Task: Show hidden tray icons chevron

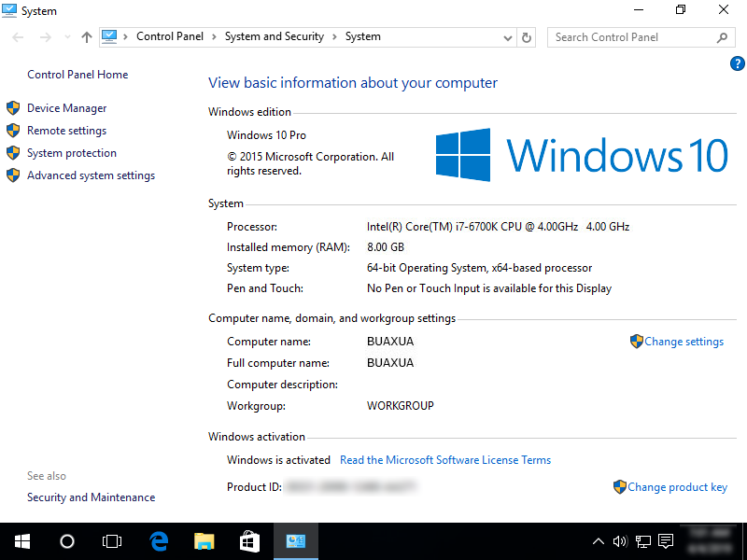Action: tap(599, 541)
